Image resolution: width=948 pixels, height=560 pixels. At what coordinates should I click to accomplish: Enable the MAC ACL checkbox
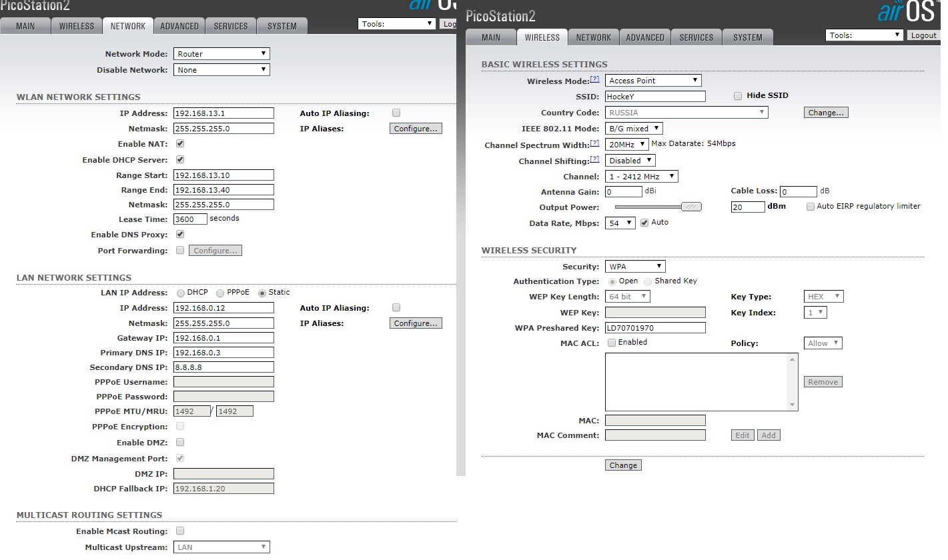point(612,343)
